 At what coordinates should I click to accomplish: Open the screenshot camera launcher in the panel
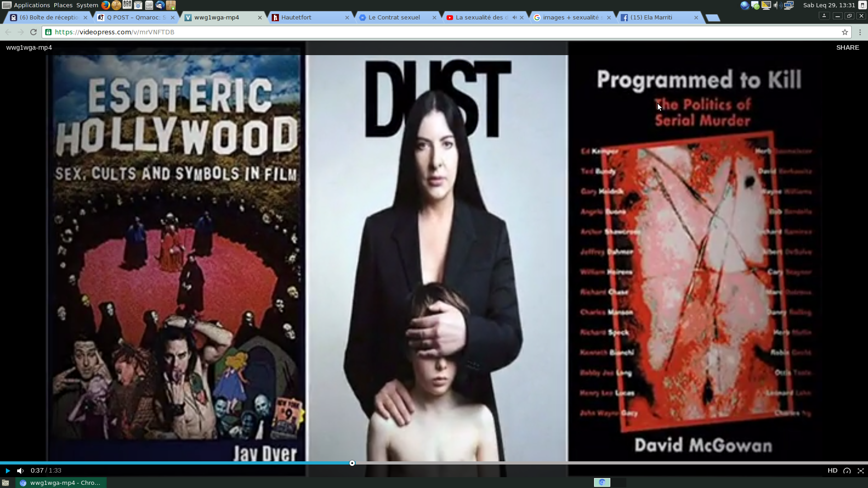(x=138, y=5)
